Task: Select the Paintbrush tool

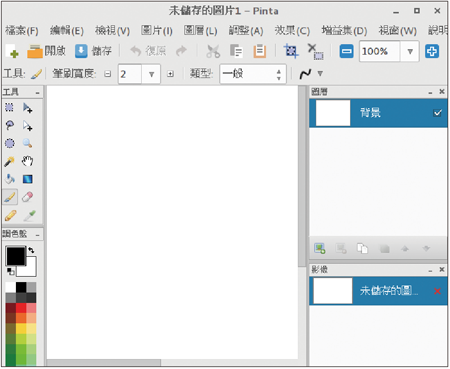Action: 10,197
